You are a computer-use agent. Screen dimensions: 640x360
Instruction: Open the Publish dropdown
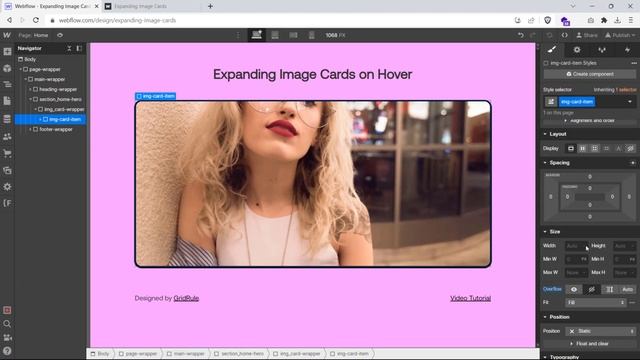[x=620, y=35]
